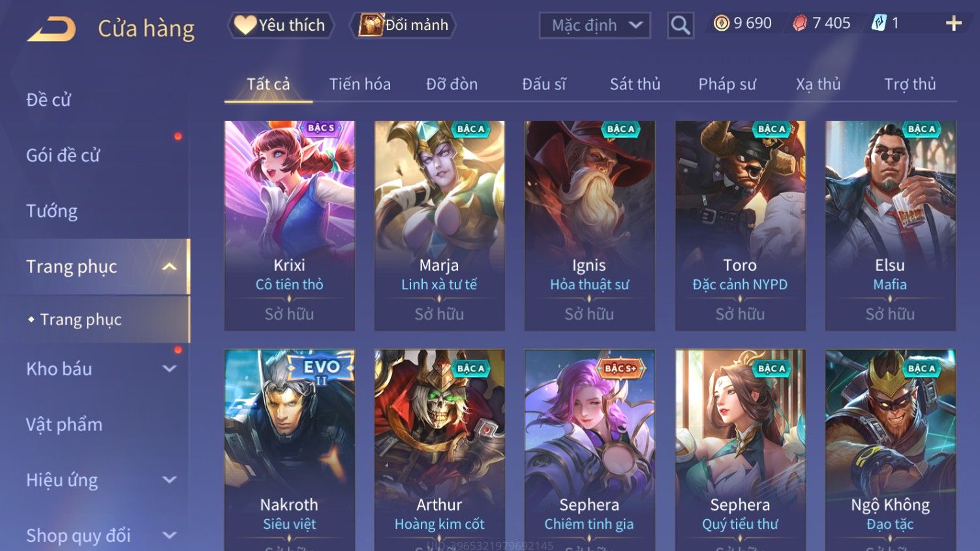
Task: Tap the plus icon to add currency
Action: (x=953, y=24)
